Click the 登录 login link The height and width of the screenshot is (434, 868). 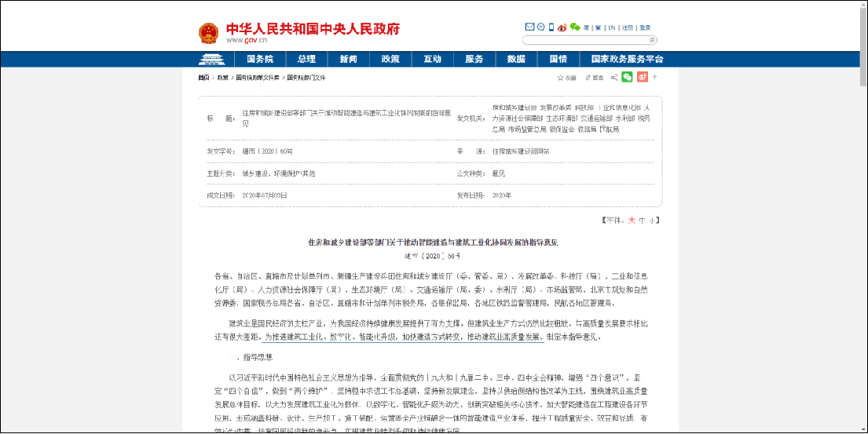point(645,27)
